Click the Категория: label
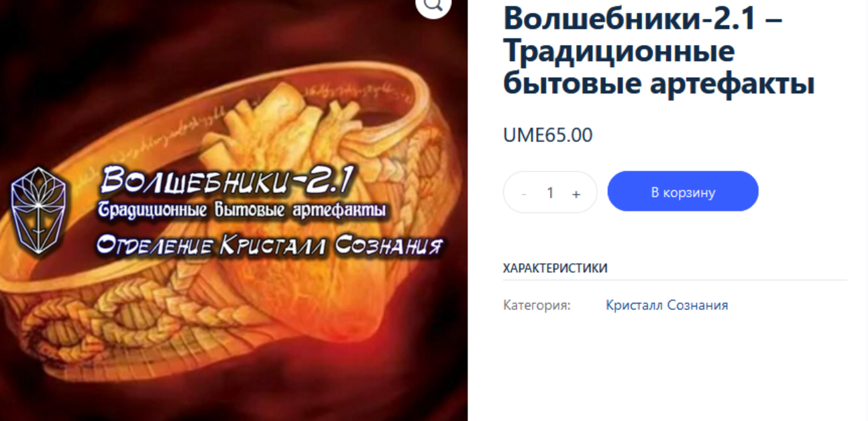The width and height of the screenshot is (868, 421). 537,305
